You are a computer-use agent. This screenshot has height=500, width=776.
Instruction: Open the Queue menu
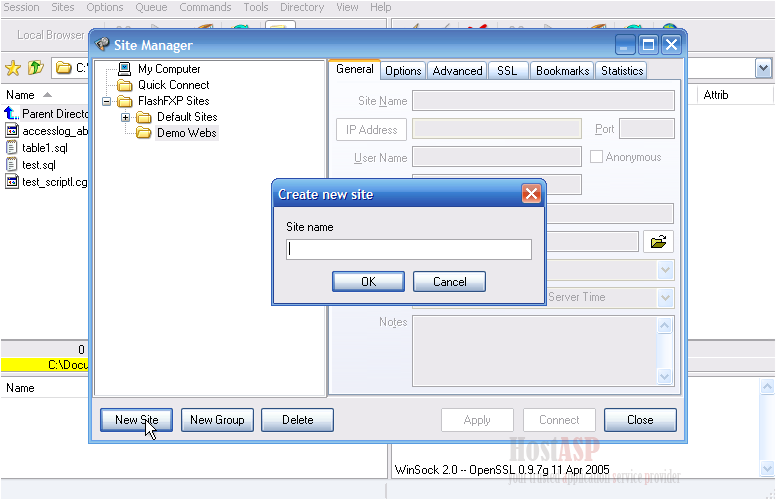pyautogui.click(x=151, y=7)
